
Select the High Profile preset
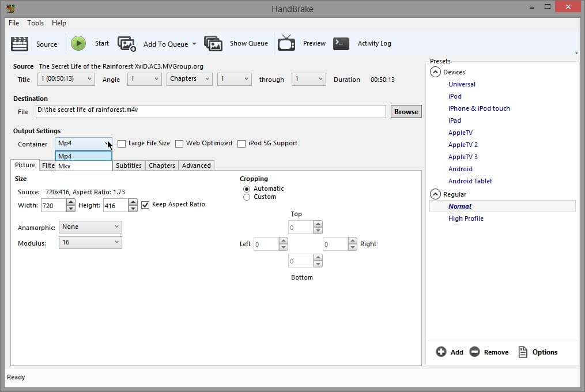click(x=466, y=219)
